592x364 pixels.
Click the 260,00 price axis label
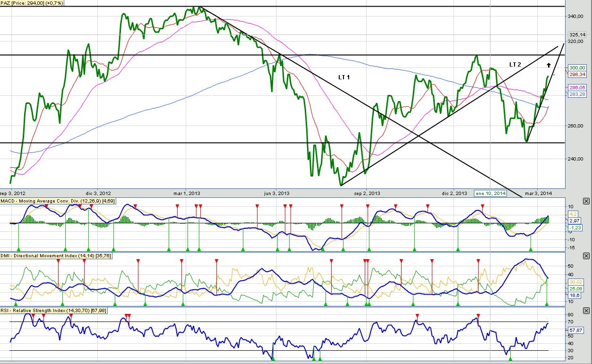pyautogui.click(x=576, y=126)
